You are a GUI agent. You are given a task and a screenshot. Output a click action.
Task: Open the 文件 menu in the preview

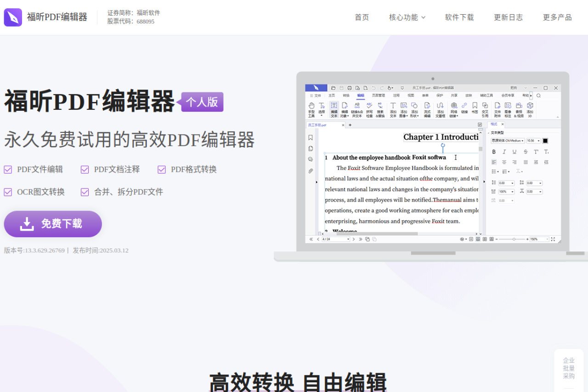[316, 96]
